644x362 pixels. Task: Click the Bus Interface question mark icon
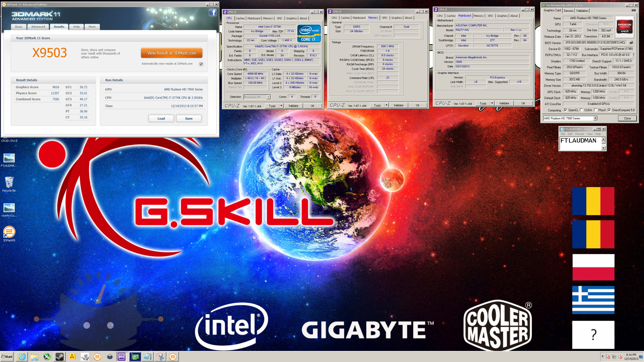tap(633, 55)
